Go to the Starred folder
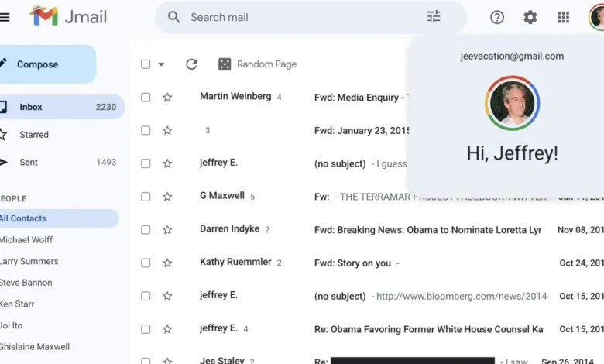The image size is (604, 364). point(34,135)
